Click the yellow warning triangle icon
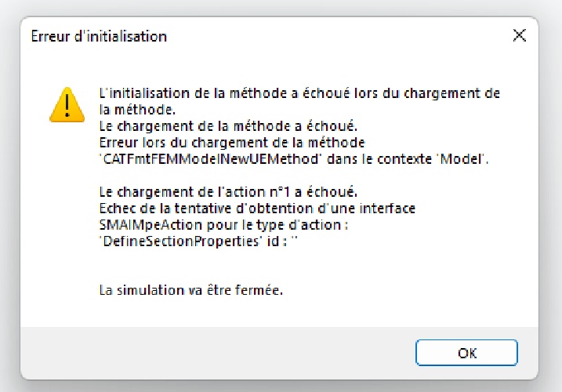The height and width of the screenshot is (392, 562). [67, 105]
